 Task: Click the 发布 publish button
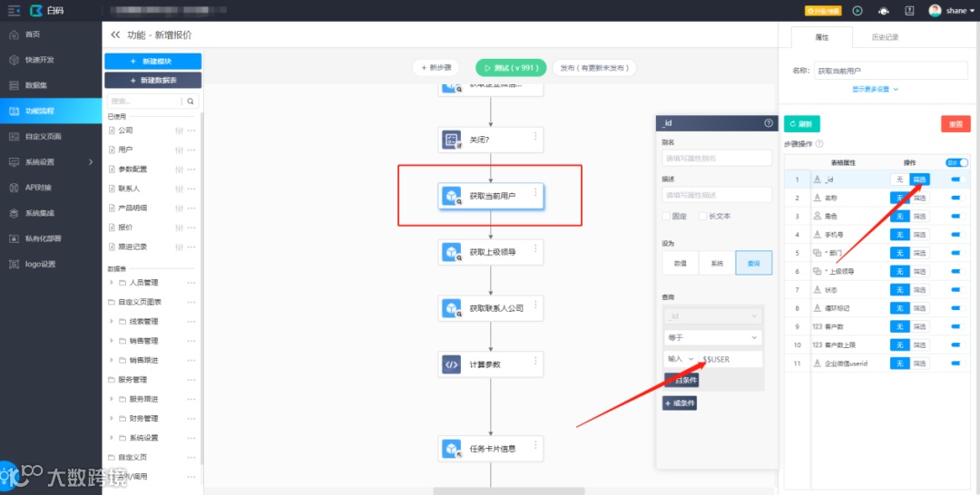[x=594, y=67]
